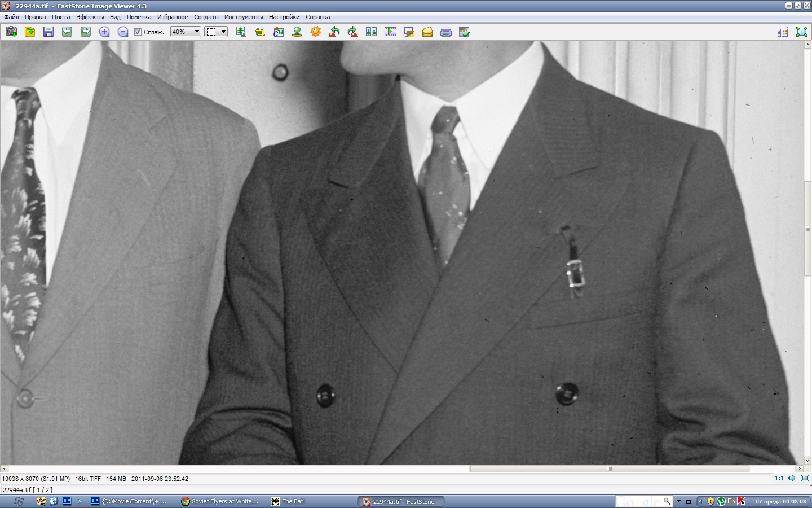Image resolution: width=812 pixels, height=508 pixels.
Task: Rotate the image left
Action: (x=334, y=32)
